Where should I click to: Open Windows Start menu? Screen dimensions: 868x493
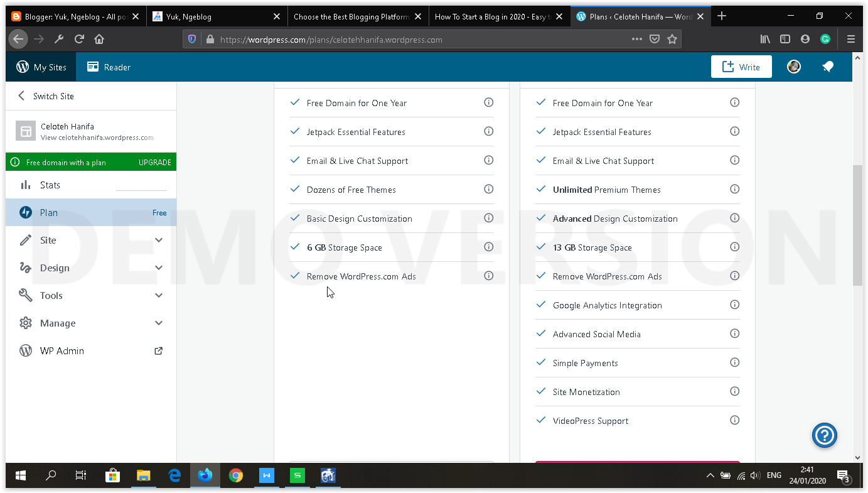pos(21,475)
